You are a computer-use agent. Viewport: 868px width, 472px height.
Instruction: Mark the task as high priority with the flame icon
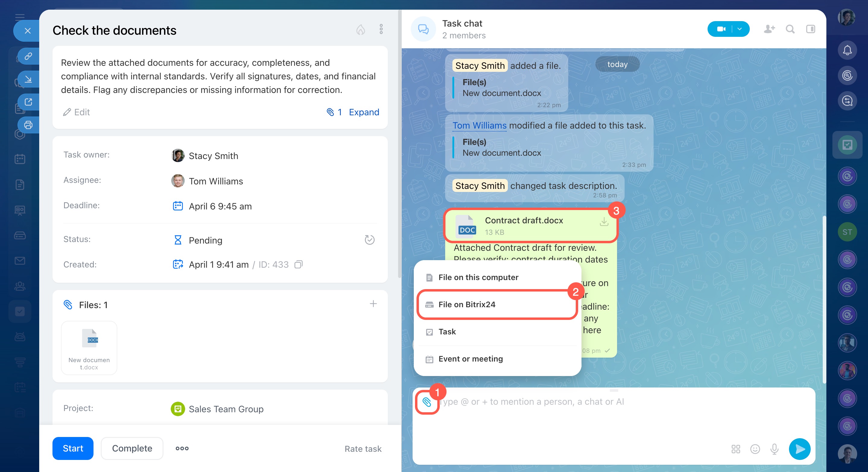(360, 30)
